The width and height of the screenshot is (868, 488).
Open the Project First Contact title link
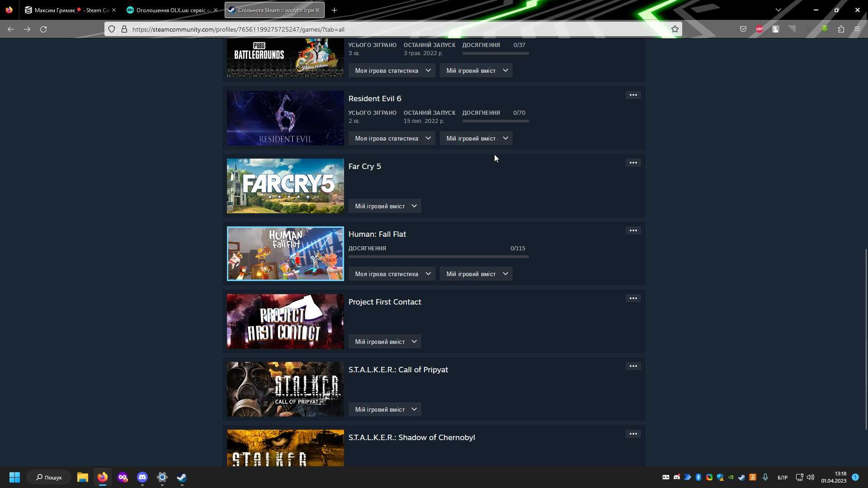385,302
